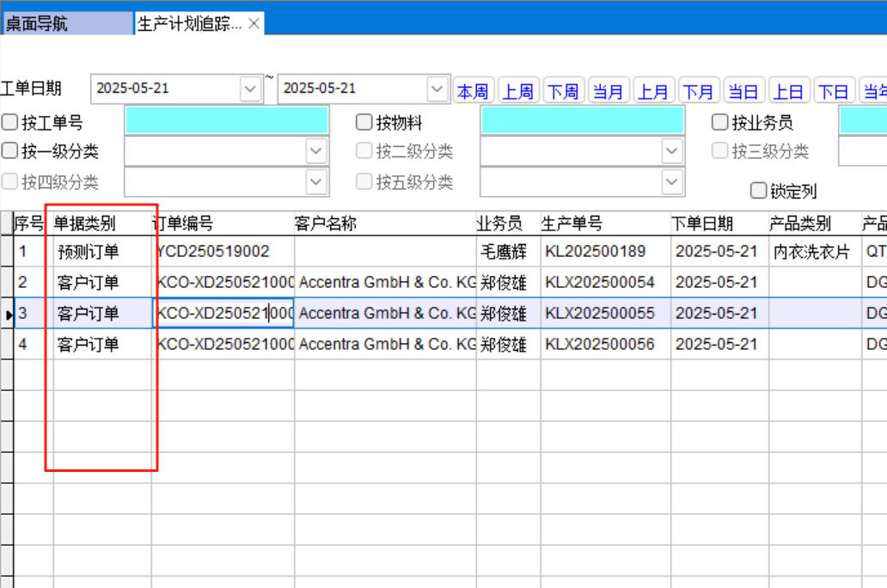Choose the 当月 date range button
Viewport: 887px width, 588px height.
608,91
